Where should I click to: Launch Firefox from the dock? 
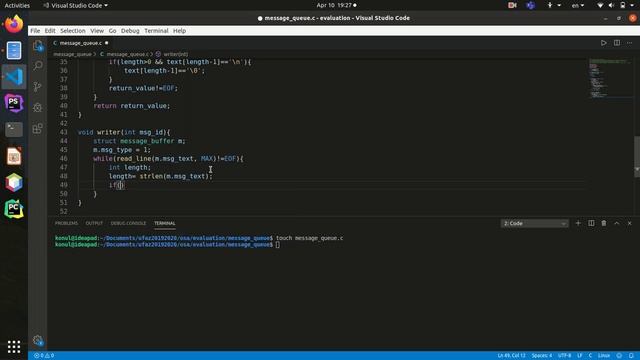click(x=14, y=24)
